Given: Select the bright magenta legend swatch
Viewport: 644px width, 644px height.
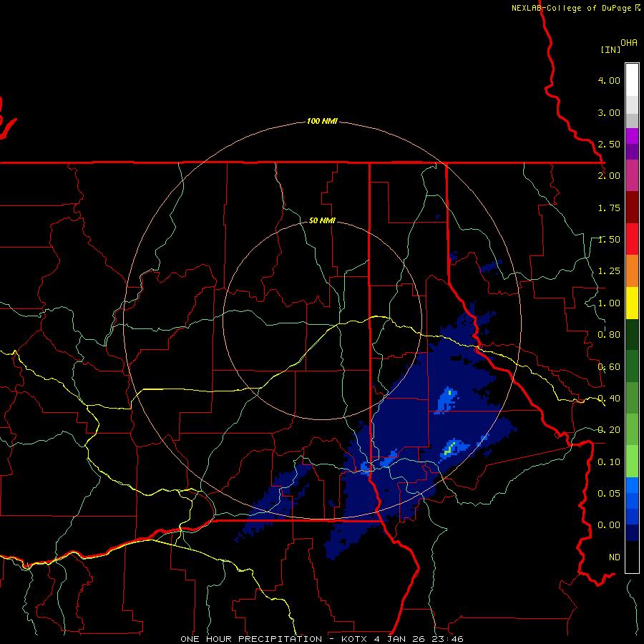Looking at the screenshot, I should (x=632, y=136).
